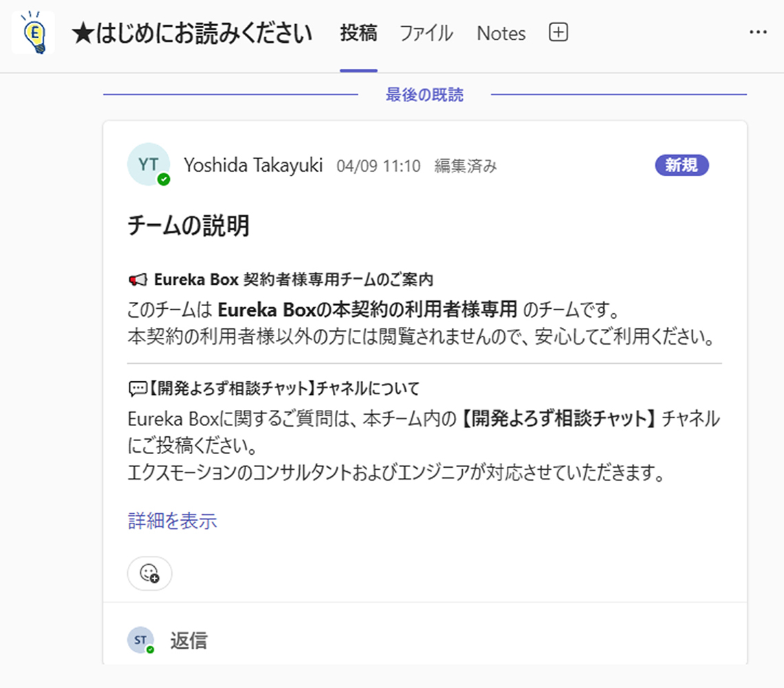Click the megaphone icon before Eureka Box heading
This screenshot has height=688, width=784.
[138, 280]
